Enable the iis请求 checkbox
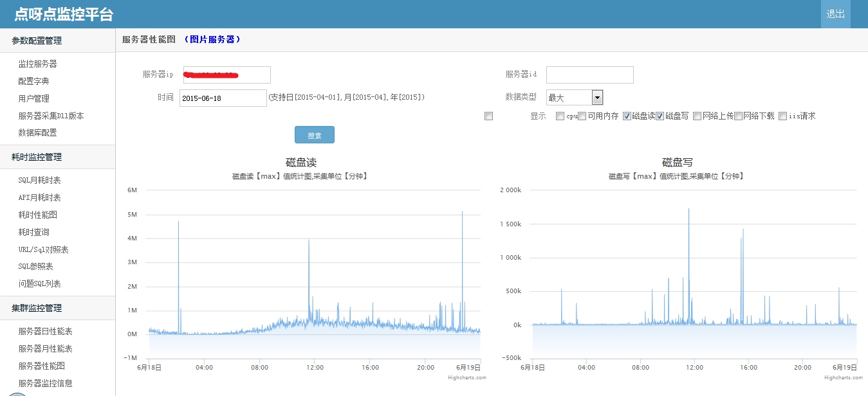 (782, 116)
